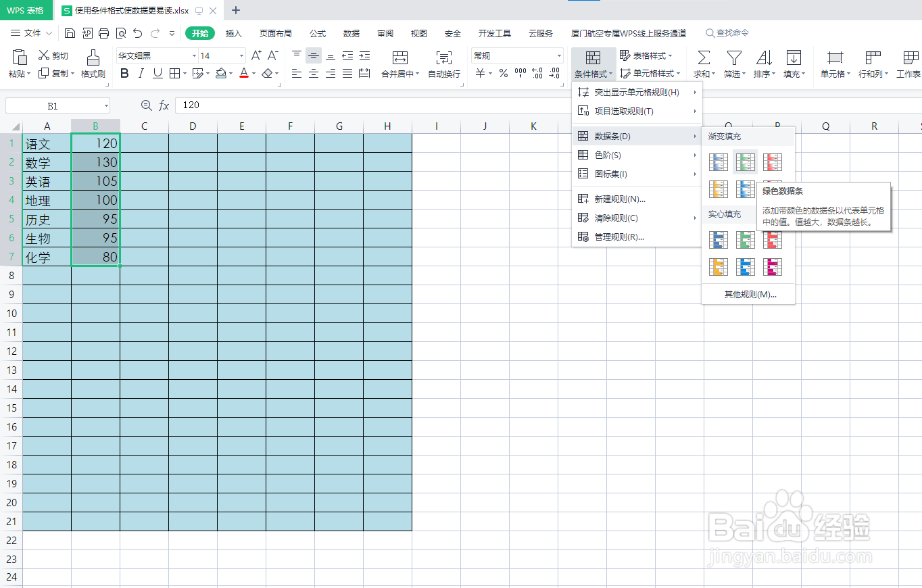Open Icon Sets (图标集) submenu
The image size is (922, 588).
[x=637, y=174]
